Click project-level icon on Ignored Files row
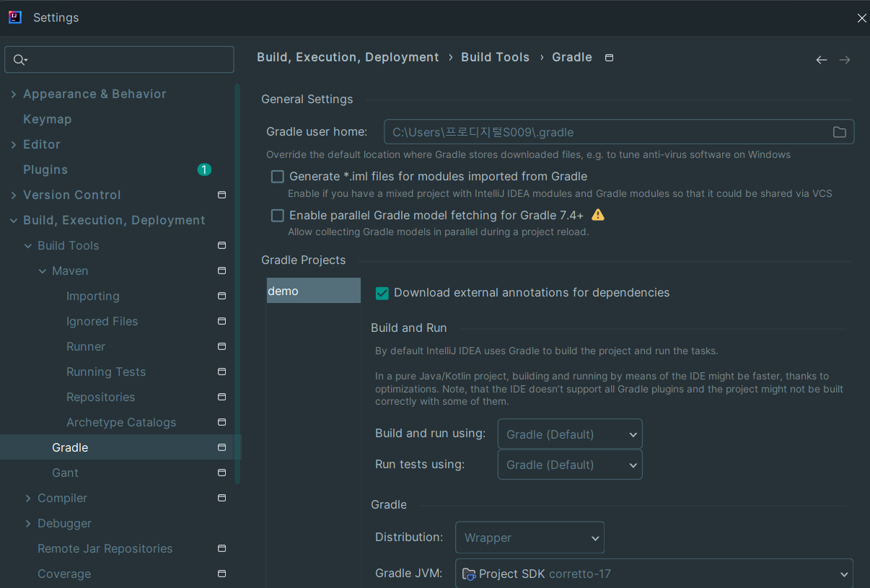This screenshot has height=588, width=870. pos(221,321)
